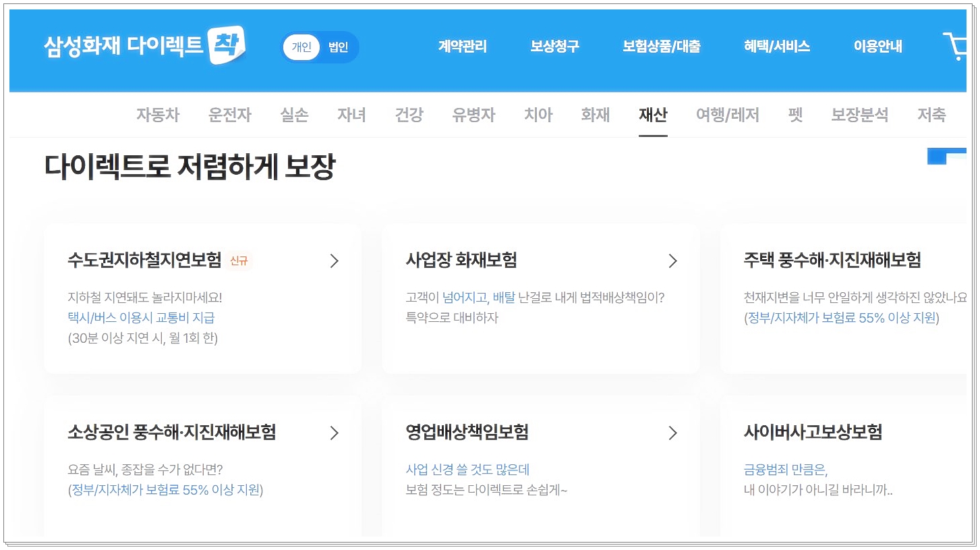
Task: Open the 보상청구 menu
Action: point(554,47)
